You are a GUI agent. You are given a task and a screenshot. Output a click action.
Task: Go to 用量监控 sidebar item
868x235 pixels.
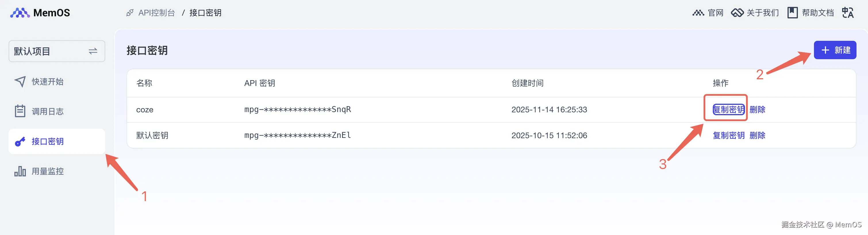point(47,172)
